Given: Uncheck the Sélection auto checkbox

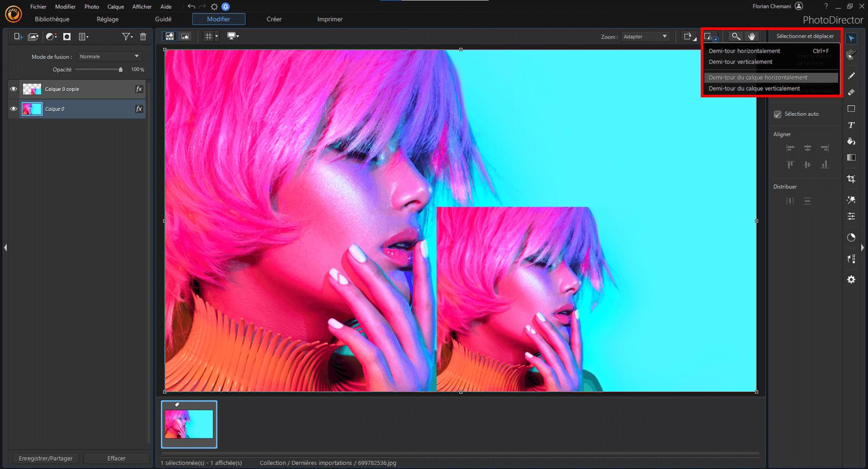Looking at the screenshot, I should coord(778,114).
